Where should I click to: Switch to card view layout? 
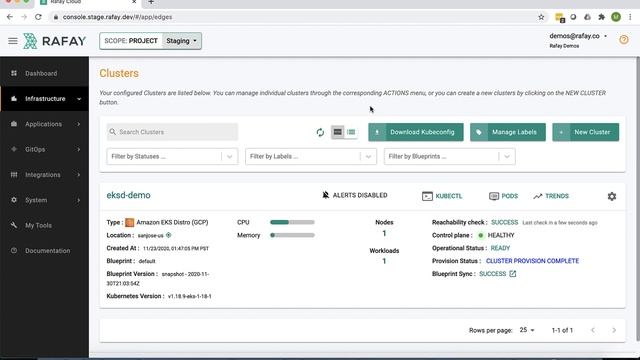pyautogui.click(x=338, y=132)
